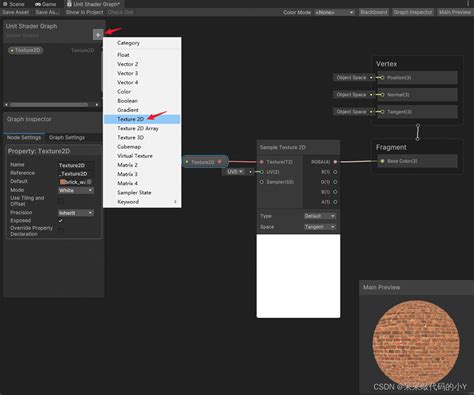Click the left arrow of the blackboard scrollbar
The height and width of the screenshot is (395, 474).
[x=6, y=105]
